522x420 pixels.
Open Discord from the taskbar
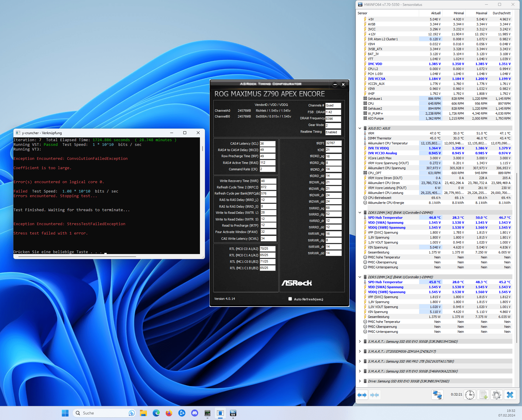(194, 413)
